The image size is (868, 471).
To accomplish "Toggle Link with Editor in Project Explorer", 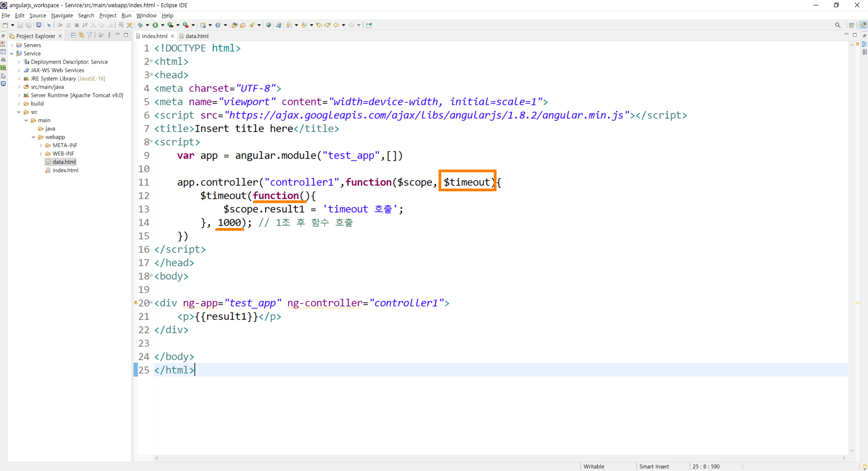I will (81, 35).
